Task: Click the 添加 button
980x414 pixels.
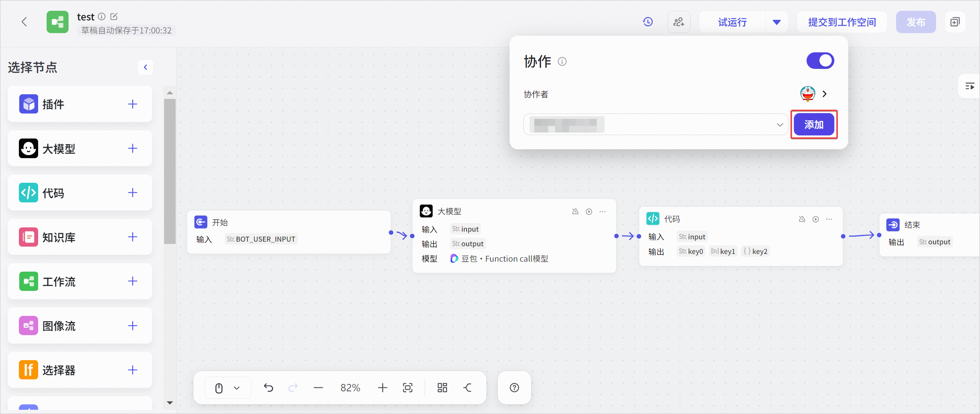Action: tap(814, 125)
